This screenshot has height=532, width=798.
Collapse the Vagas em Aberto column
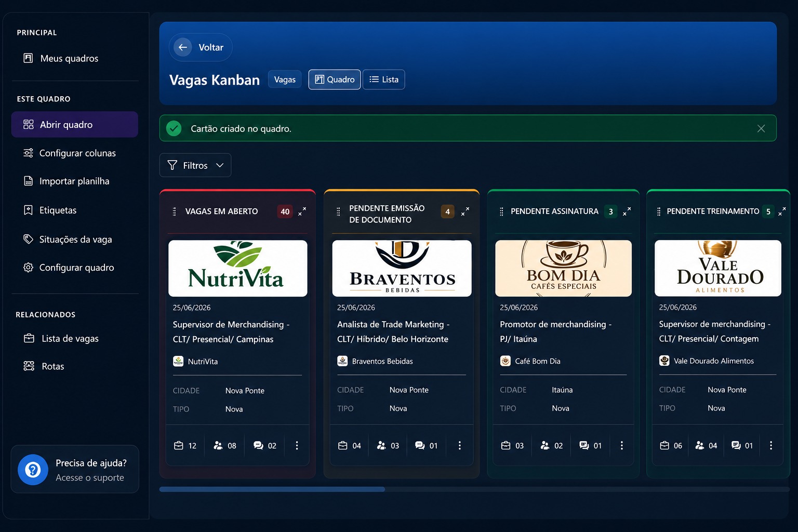point(302,211)
